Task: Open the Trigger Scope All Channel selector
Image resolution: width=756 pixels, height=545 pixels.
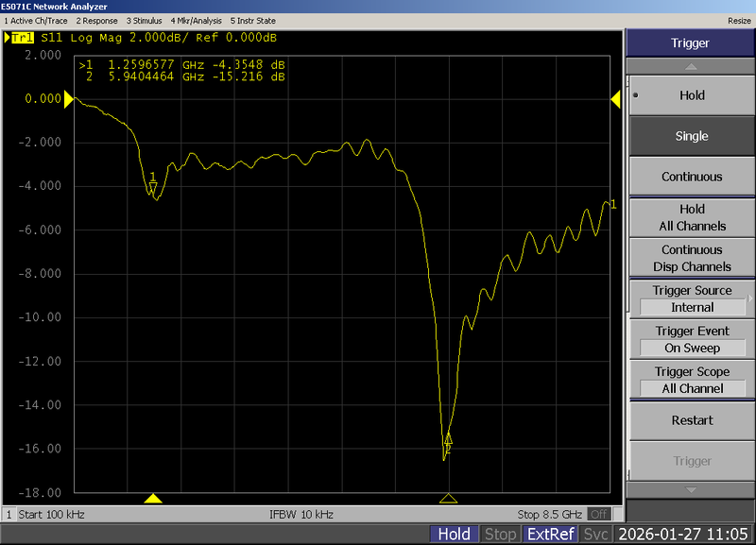Action: (691, 380)
